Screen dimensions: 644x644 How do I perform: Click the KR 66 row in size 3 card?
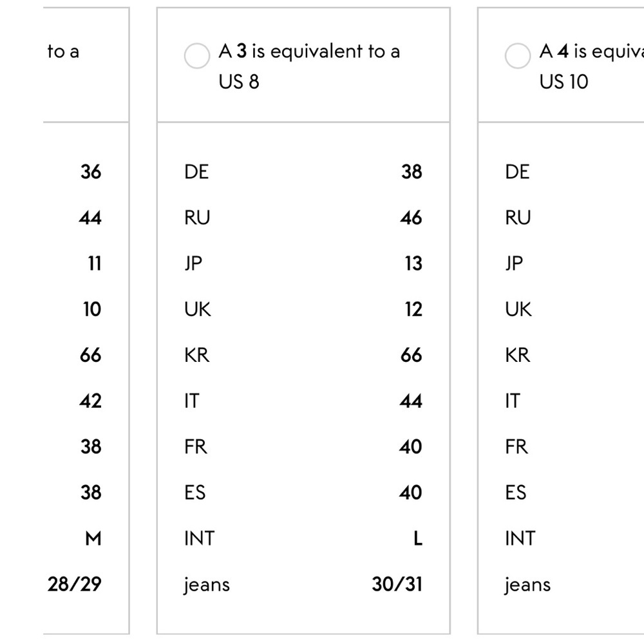click(x=303, y=355)
